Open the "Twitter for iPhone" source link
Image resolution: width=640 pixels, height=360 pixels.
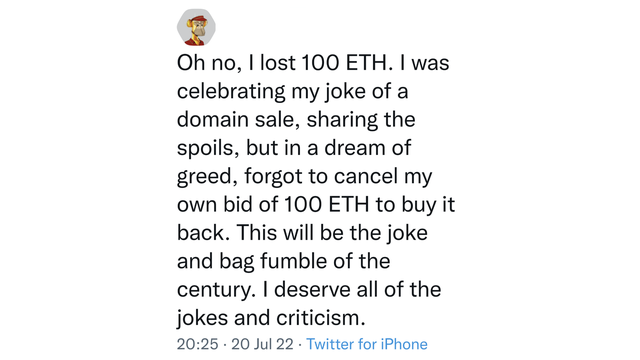tap(367, 344)
